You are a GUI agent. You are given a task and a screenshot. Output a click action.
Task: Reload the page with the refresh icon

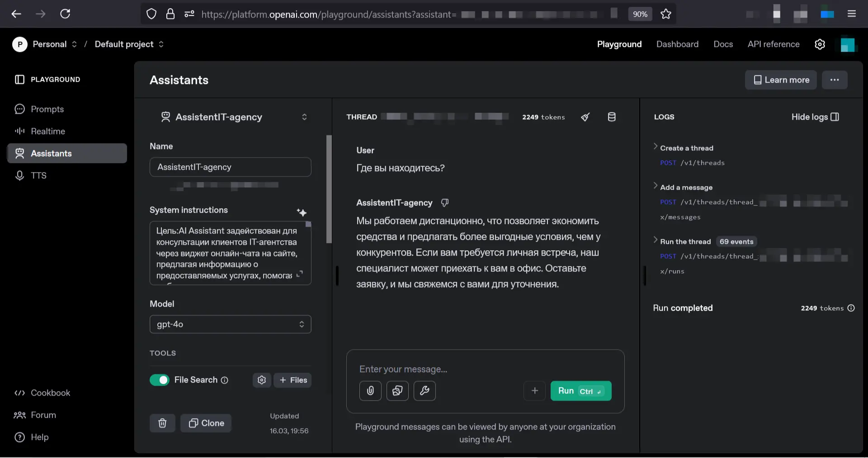tap(65, 14)
